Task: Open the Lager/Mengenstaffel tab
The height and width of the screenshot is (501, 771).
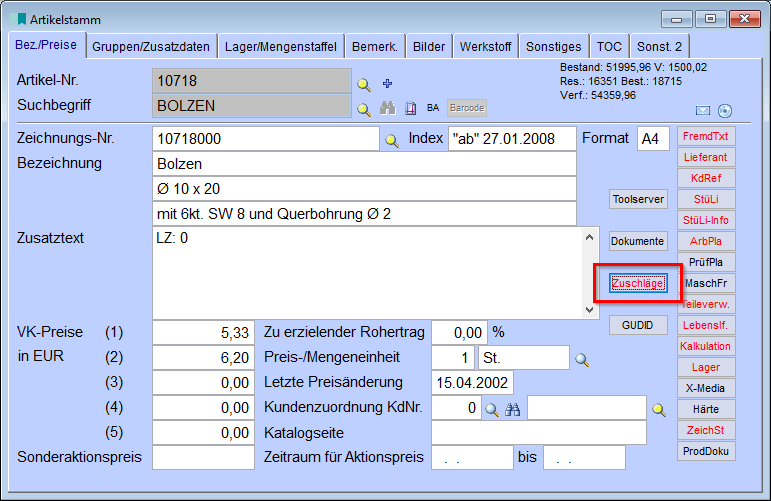Action: tap(281, 47)
